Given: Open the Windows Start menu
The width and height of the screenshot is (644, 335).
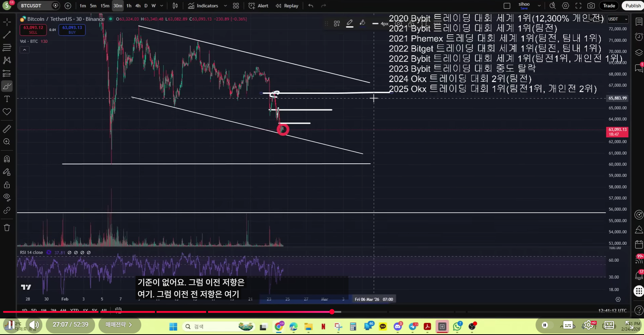Looking at the screenshot, I should click(173, 327).
